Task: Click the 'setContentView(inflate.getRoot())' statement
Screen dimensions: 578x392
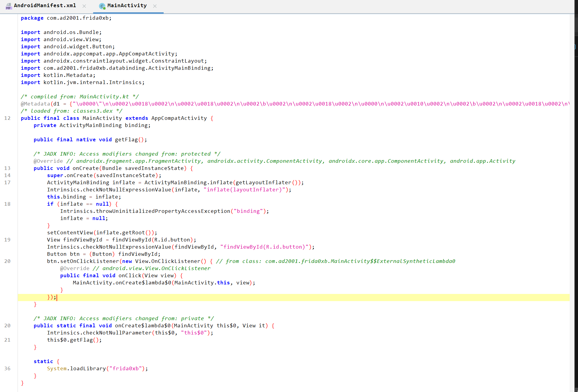Action: click(x=102, y=233)
